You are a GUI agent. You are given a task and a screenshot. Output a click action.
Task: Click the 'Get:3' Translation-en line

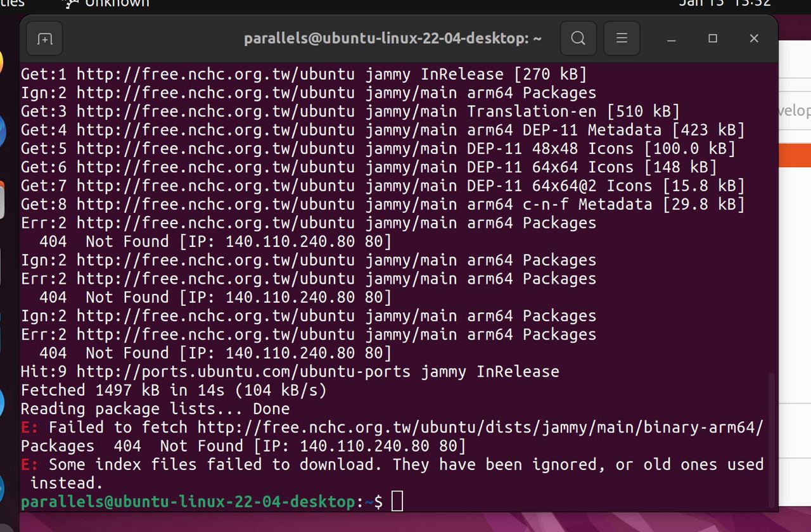350,111
